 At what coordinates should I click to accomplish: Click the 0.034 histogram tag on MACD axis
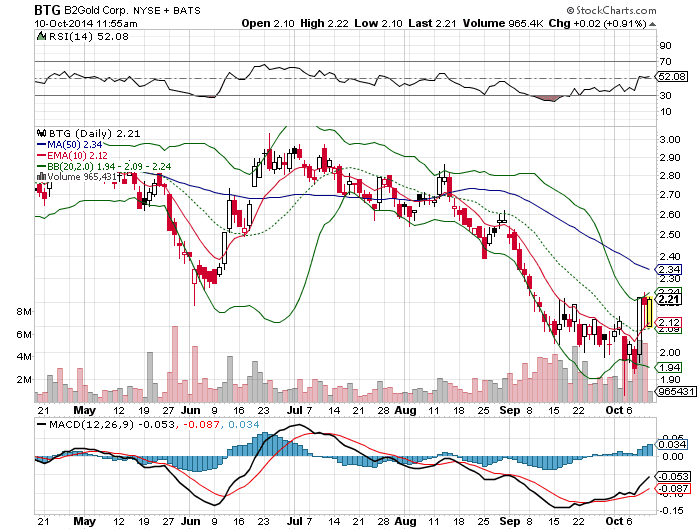[672, 444]
